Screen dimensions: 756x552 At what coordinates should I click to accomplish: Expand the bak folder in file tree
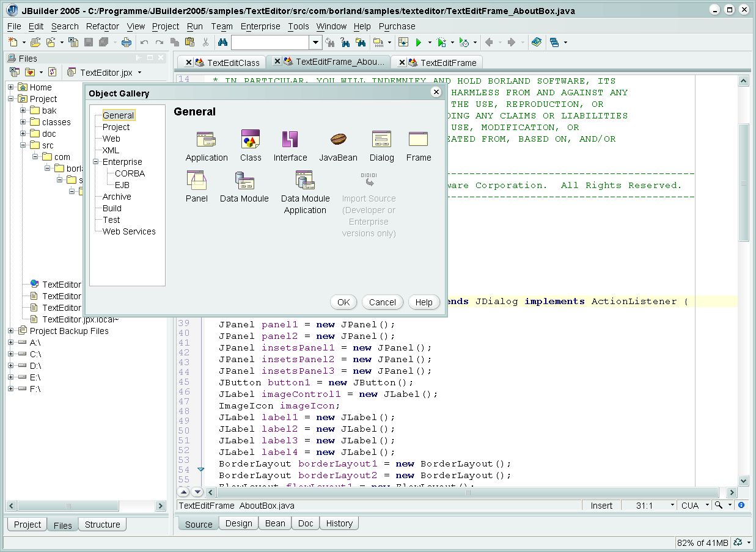23,111
